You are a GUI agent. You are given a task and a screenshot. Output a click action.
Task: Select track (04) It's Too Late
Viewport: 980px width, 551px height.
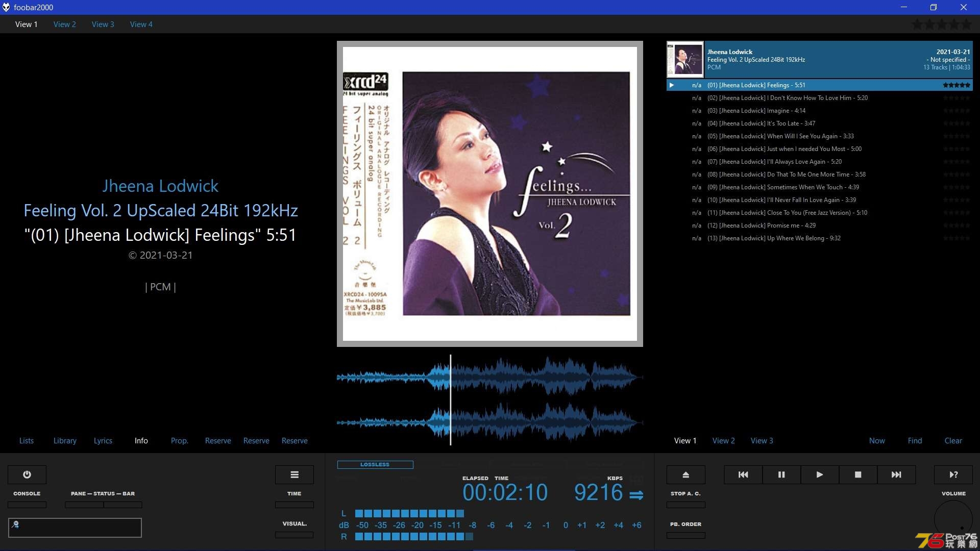point(820,123)
